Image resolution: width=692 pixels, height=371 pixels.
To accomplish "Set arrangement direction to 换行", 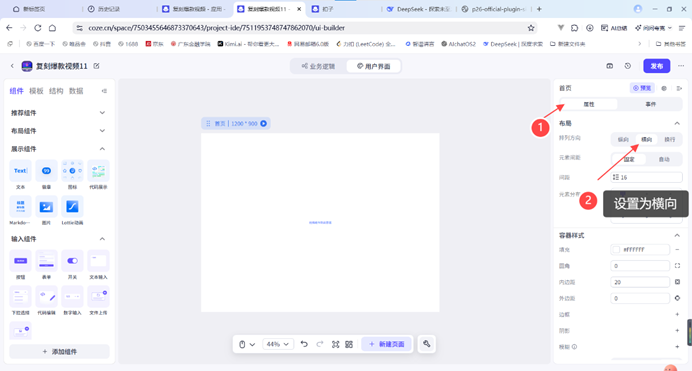I will point(670,139).
